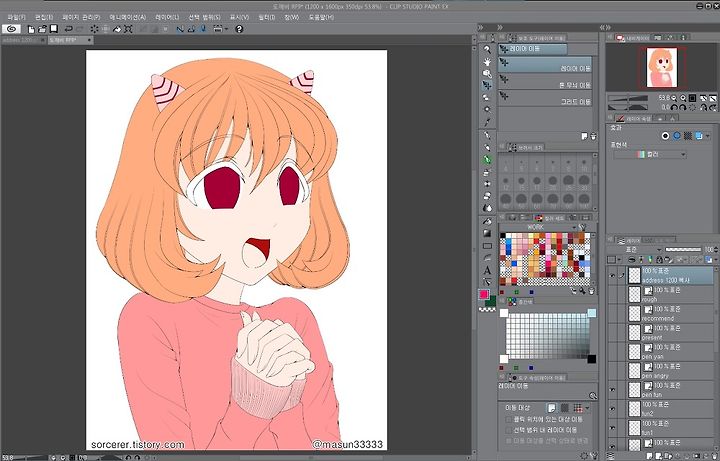
Task: Create a new document from command bar
Action: pos(31,29)
